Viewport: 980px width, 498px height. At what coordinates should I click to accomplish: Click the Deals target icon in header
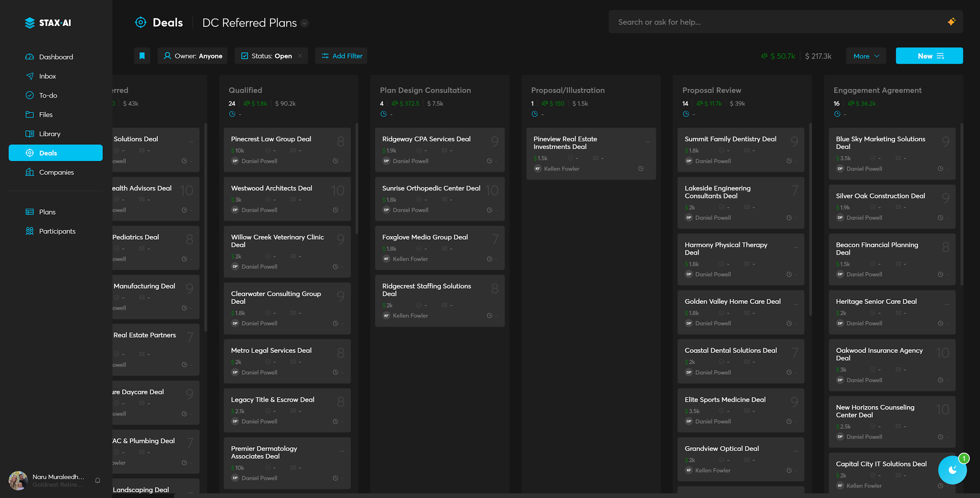141,23
